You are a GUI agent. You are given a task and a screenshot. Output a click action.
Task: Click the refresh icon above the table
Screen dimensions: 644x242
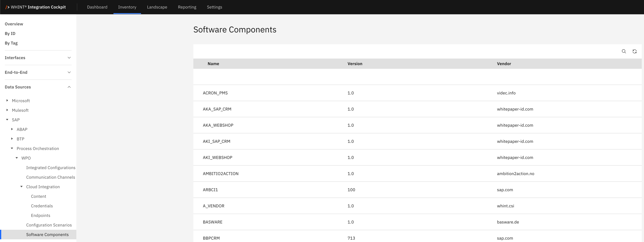pos(634,51)
